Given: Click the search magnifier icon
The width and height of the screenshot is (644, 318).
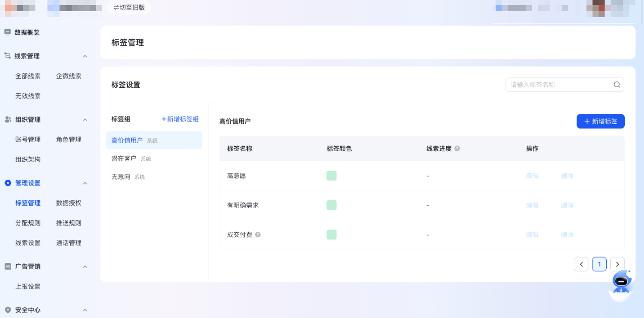Looking at the screenshot, I should click(617, 84).
